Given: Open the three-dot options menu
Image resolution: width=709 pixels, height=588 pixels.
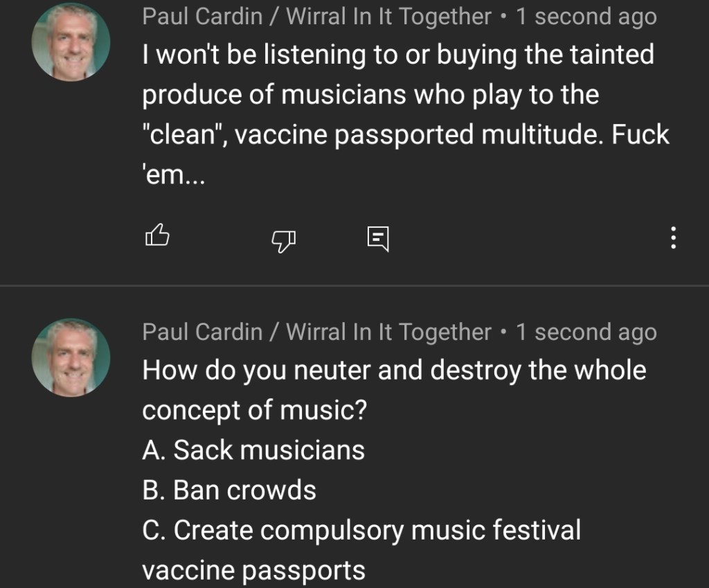Looking at the screenshot, I should (672, 238).
